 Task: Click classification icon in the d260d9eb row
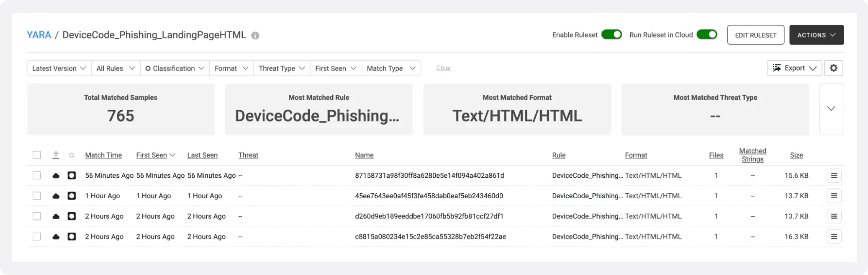pos(72,216)
